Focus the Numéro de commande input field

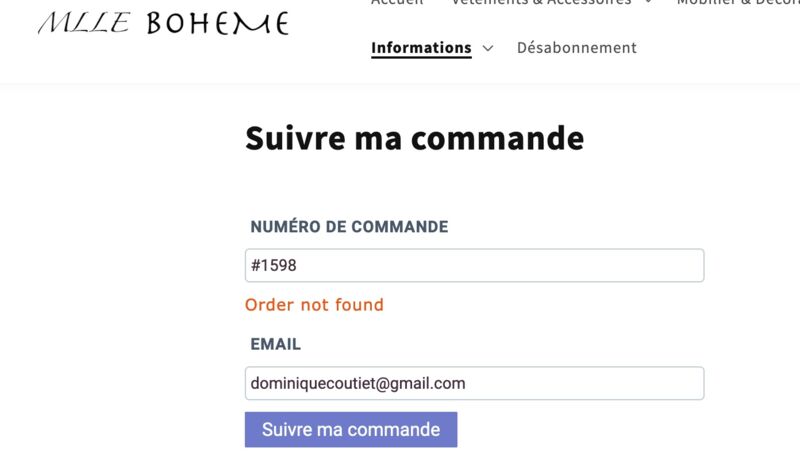[474, 265]
